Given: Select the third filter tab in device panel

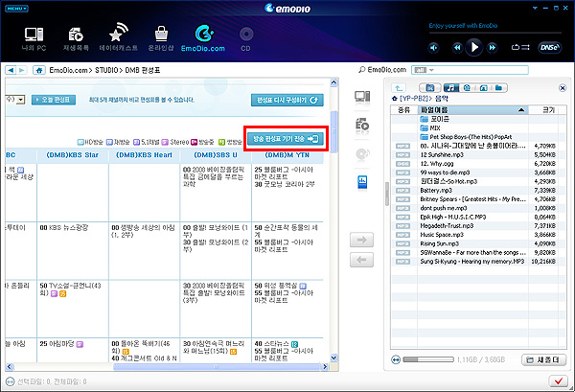Looking at the screenshot, I should click(x=467, y=88).
